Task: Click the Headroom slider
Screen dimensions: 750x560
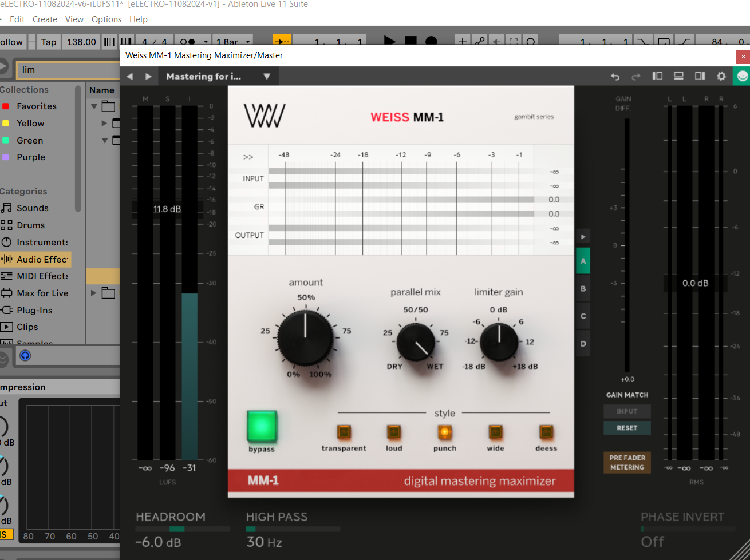Action: click(x=183, y=529)
